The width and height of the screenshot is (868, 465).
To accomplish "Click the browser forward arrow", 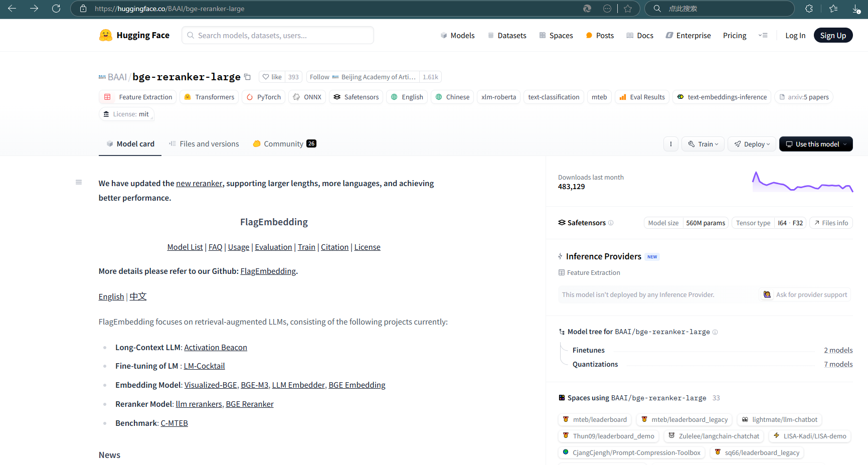I will pyautogui.click(x=34, y=9).
